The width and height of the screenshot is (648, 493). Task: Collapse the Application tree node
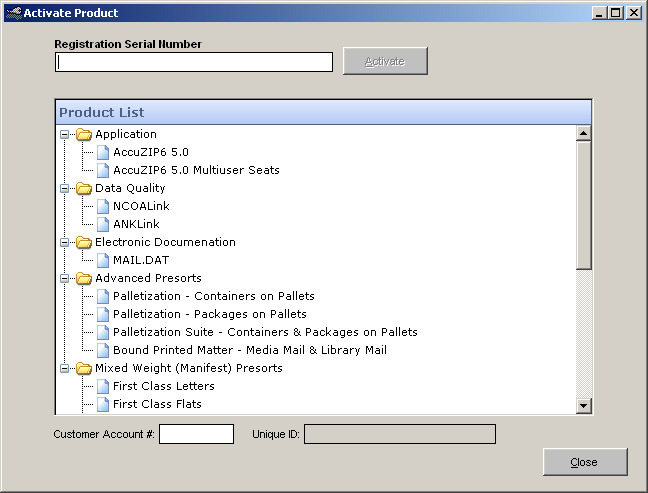point(64,134)
